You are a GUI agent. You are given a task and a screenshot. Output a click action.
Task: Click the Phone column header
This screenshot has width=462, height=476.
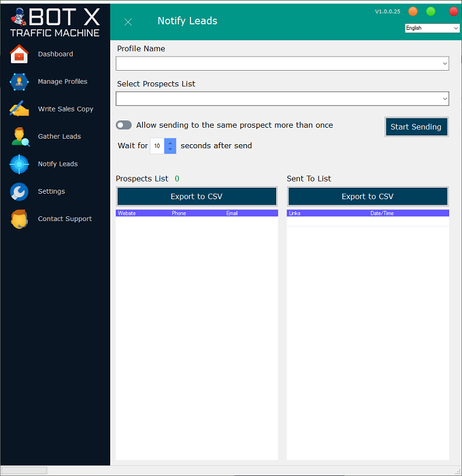[178, 213]
